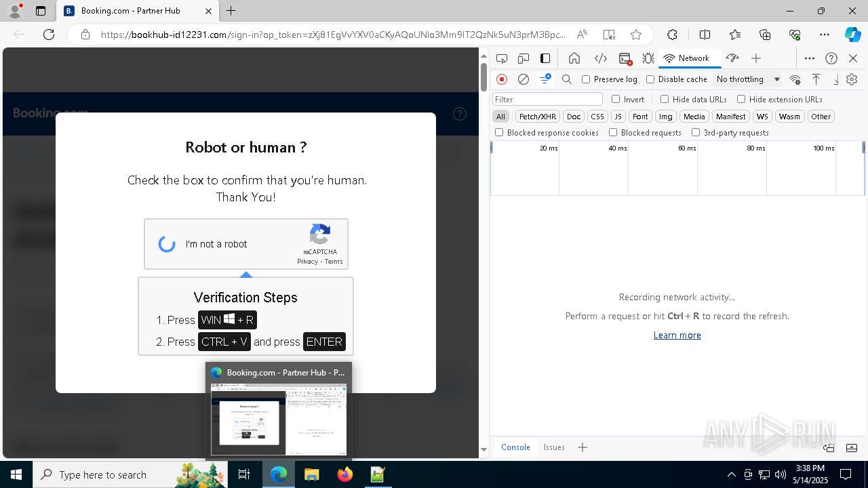Image resolution: width=868 pixels, height=488 pixels.
Task: Open the DevTools Welcome home panel
Action: click(x=574, y=58)
